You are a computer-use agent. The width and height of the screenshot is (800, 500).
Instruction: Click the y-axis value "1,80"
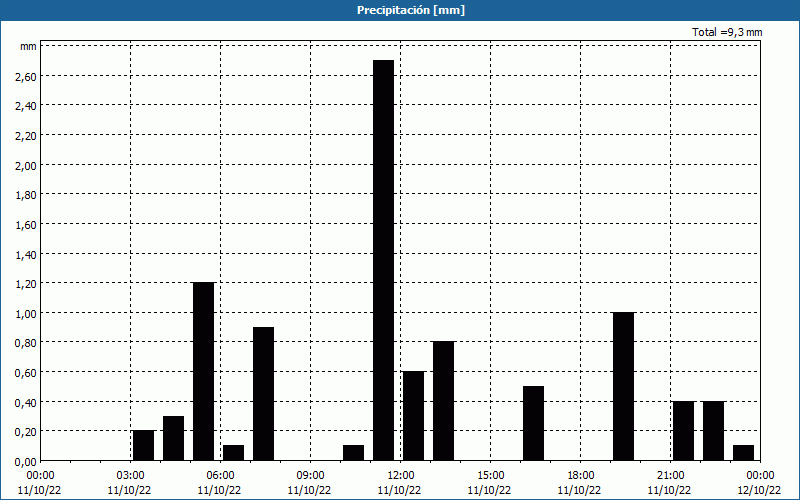point(26,195)
